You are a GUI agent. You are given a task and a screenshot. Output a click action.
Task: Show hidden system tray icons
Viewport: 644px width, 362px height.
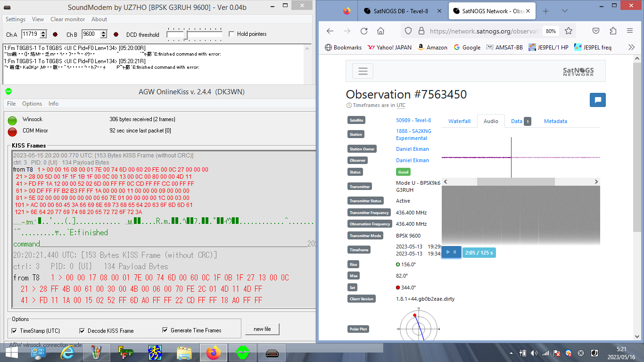pos(511,353)
